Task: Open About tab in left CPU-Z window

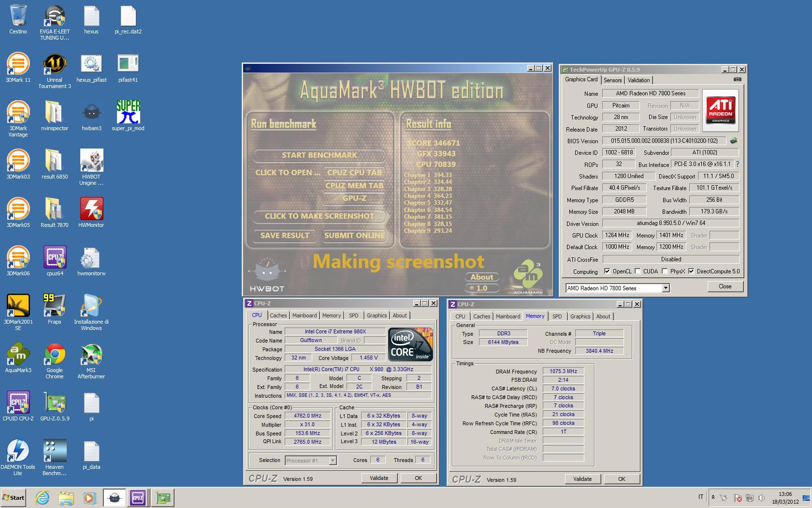Action: coord(400,315)
